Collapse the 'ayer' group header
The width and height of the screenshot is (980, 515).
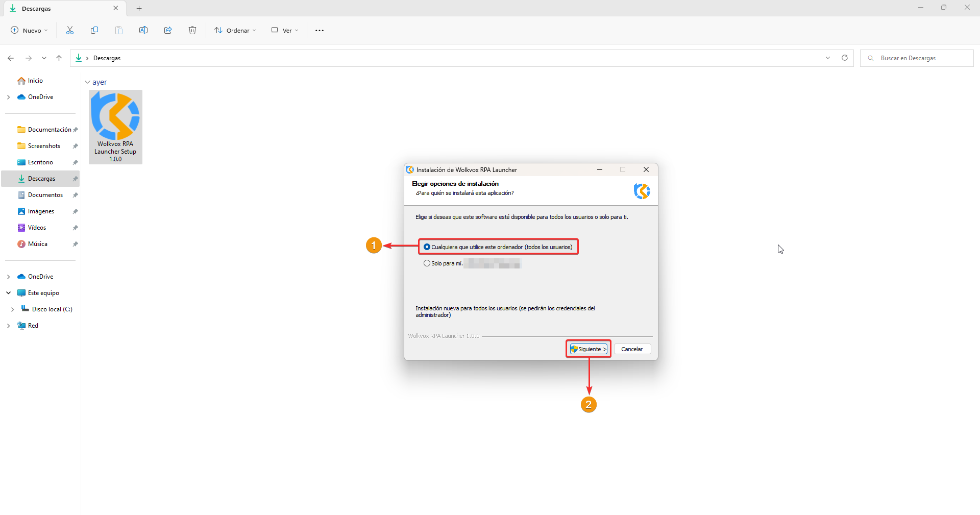coord(87,82)
